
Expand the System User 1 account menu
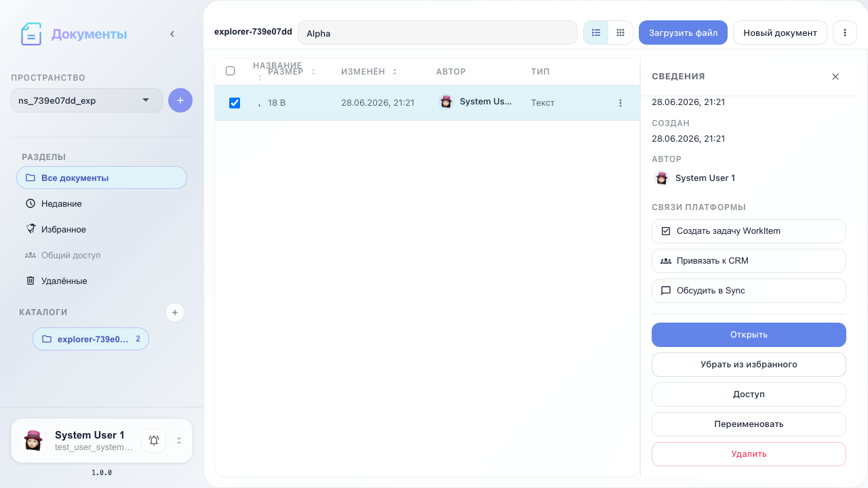pyautogui.click(x=179, y=441)
